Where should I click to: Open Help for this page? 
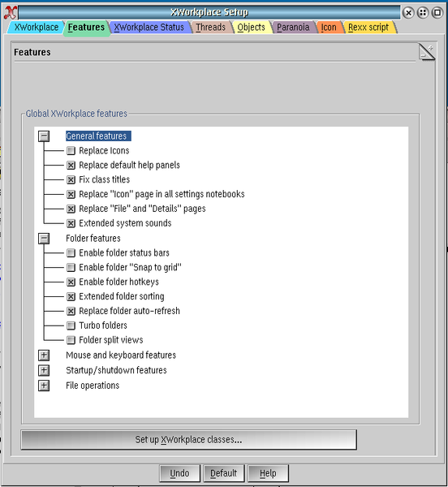pyautogui.click(x=268, y=473)
